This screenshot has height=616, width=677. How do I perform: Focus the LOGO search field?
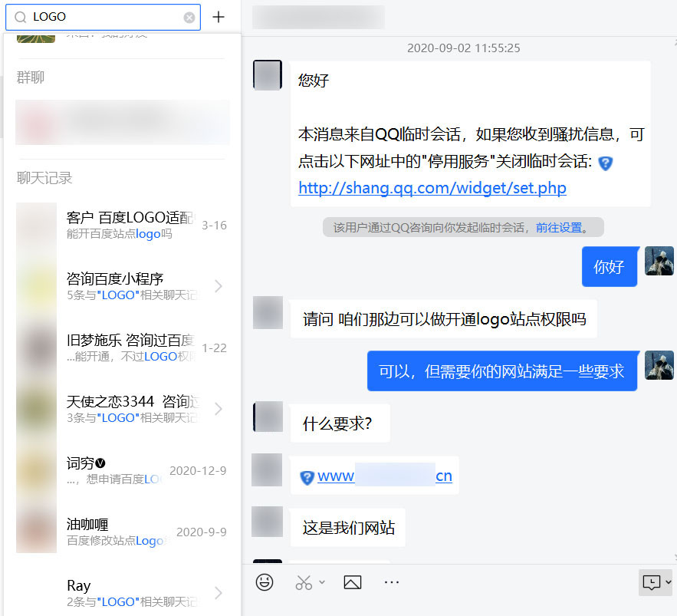pyautogui.click(x=104, y=18)
